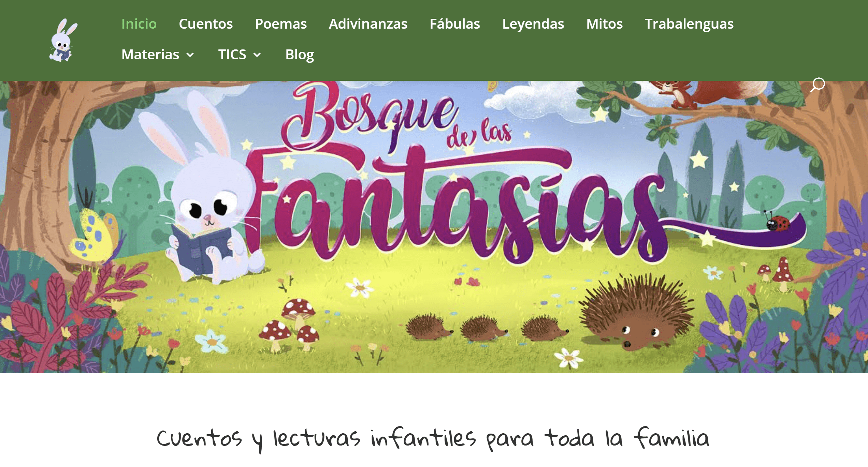Screen dimensions: 868x467
Task: Open the Poemas section
Action: 281,24
